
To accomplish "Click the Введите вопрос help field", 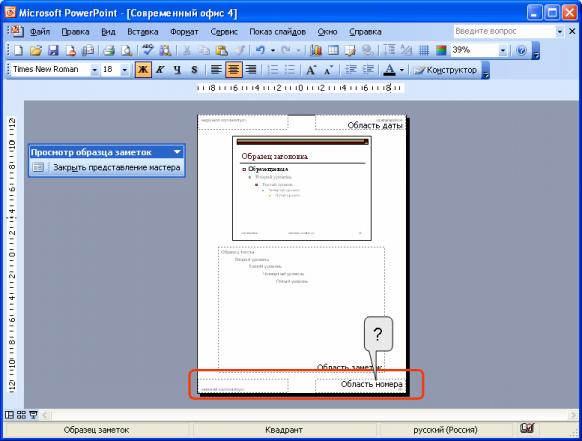I will click(x=504, y=32).
